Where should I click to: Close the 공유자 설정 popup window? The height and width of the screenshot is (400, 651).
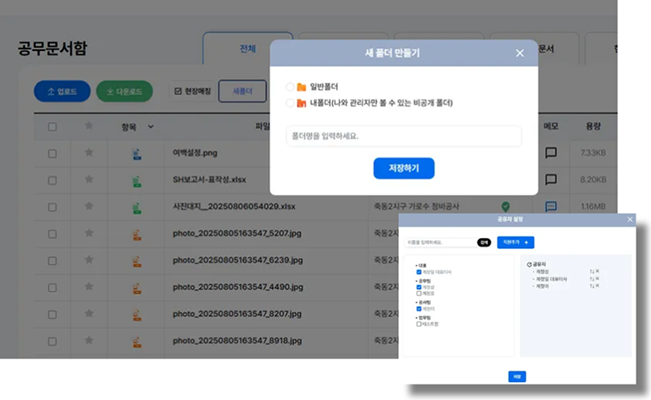coord(629,219)
